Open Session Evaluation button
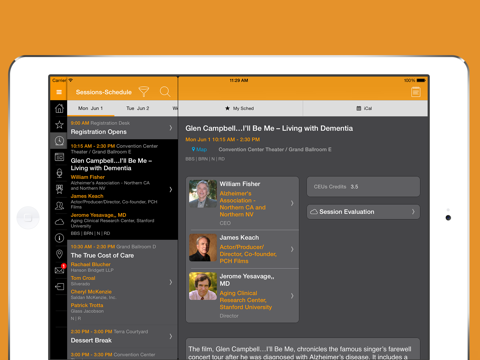This screenshot has width=480, height=360. click(363, 212)
